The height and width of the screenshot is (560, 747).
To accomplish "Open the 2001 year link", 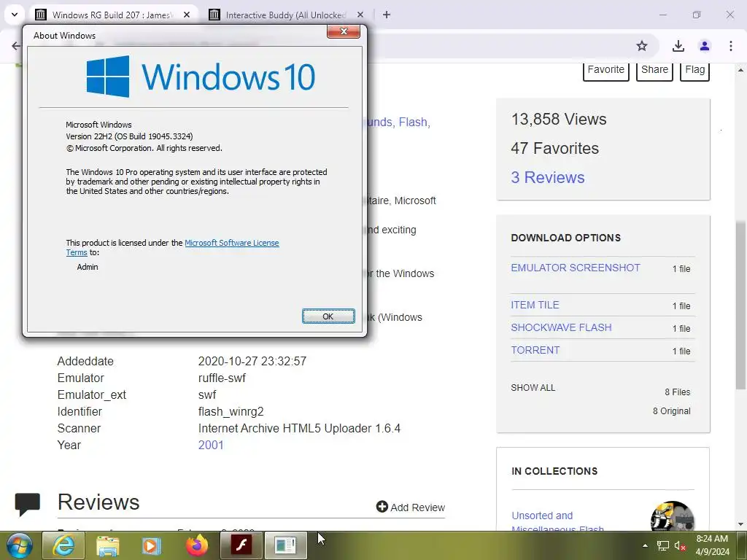I will pos(211,445).
